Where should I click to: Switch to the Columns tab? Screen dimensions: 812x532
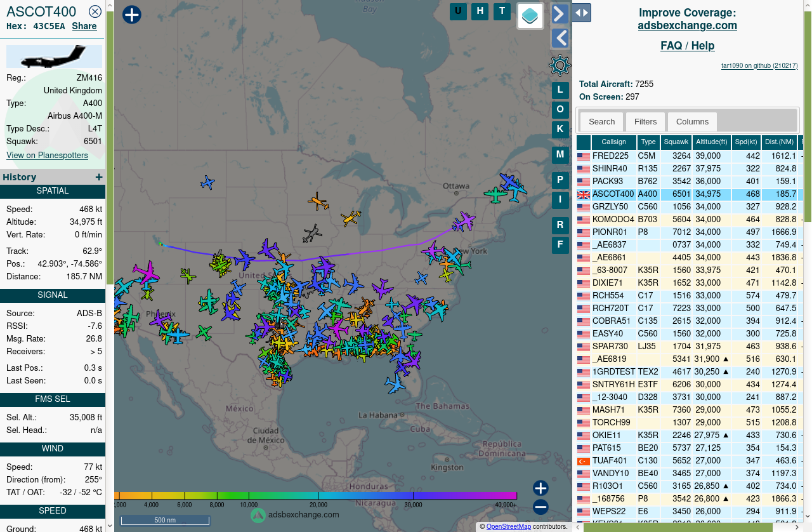coord(692,121)
